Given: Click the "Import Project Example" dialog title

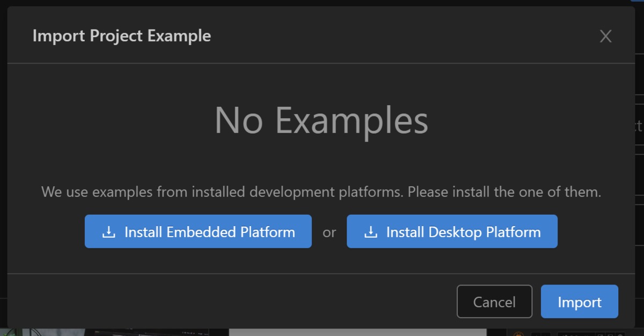Looking at the screenshot, I should (x=122, y=36).
